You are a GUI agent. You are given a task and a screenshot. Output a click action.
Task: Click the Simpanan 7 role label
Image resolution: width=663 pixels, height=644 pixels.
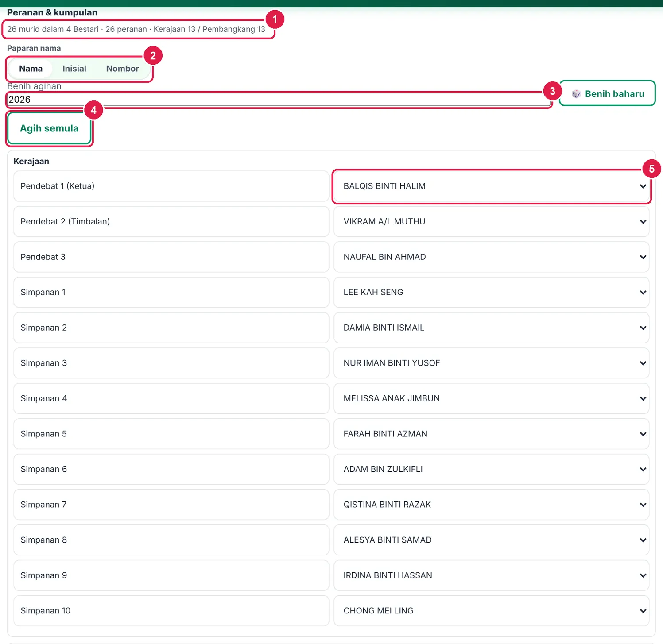coord(171,505)
